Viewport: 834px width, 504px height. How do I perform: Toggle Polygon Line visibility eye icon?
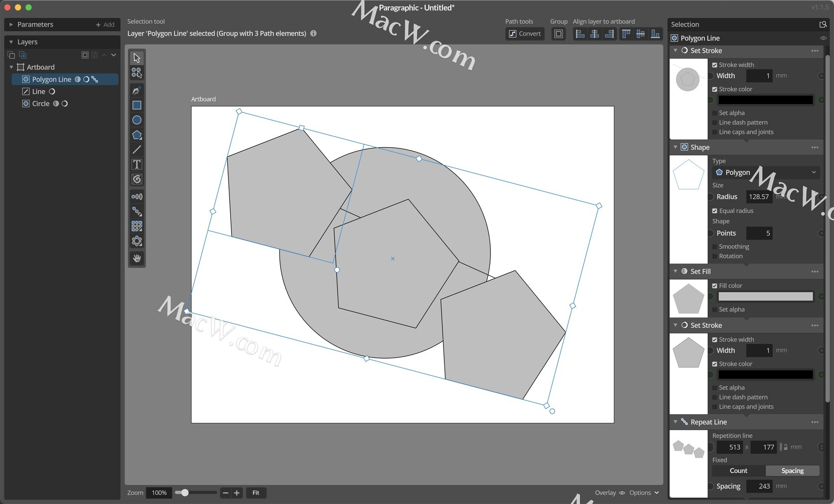click(x=823, y=38)
